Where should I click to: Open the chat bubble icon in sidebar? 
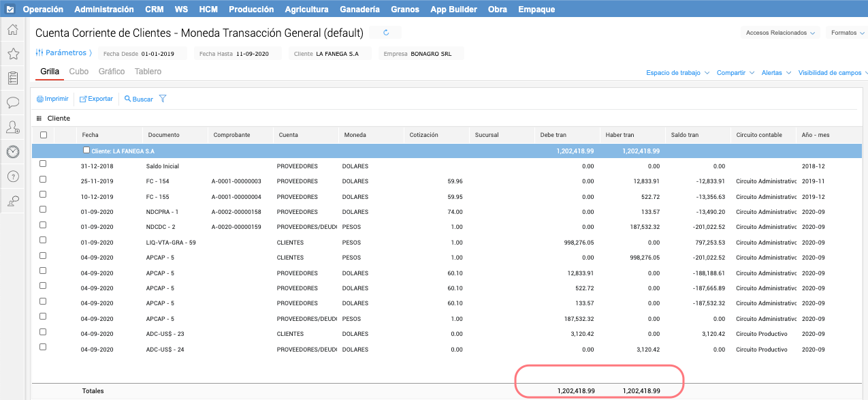[x=12, y=102]
